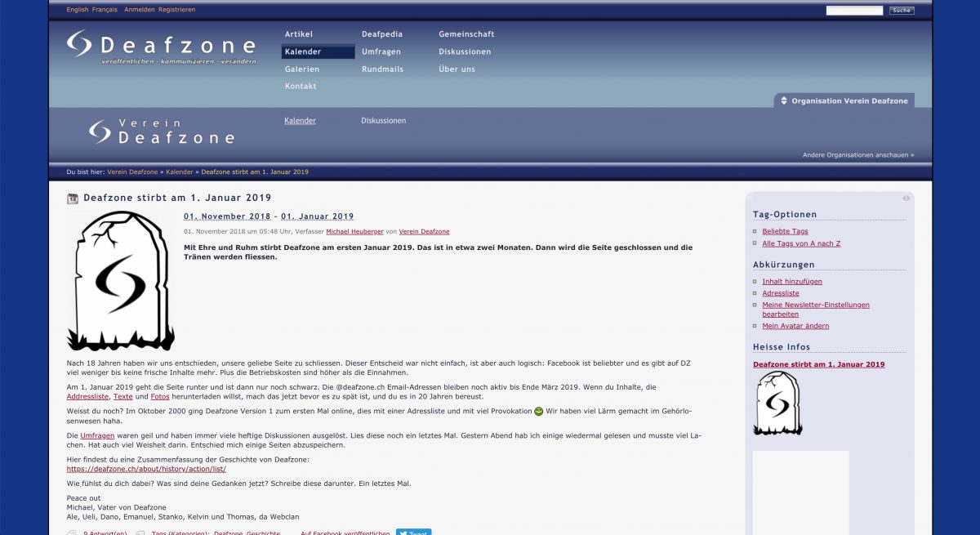Image resolution: width=980 pixels, height=535 pixels.
Task: Toggle the Organisation Verein Deafzone up-down arrows
Action: [783, 101]
